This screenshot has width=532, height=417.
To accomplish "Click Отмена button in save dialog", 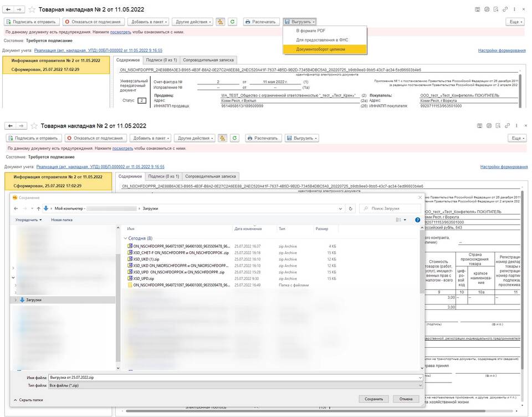I will tap(406, 399).
